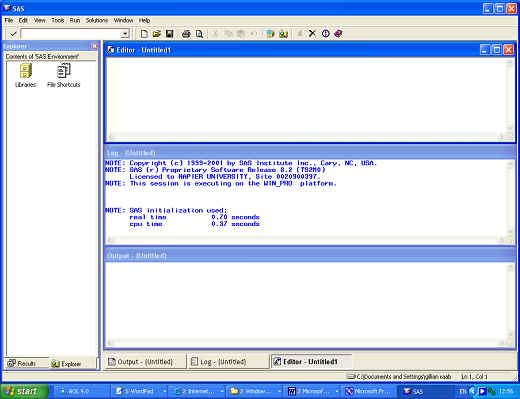Open the Solutions menu

pyautogui.click(x=97, y=20)
